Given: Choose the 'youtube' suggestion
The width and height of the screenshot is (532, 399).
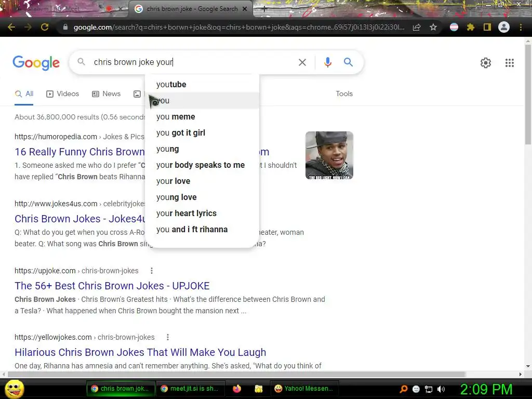Looking at the screenshot, I should 202,85.
